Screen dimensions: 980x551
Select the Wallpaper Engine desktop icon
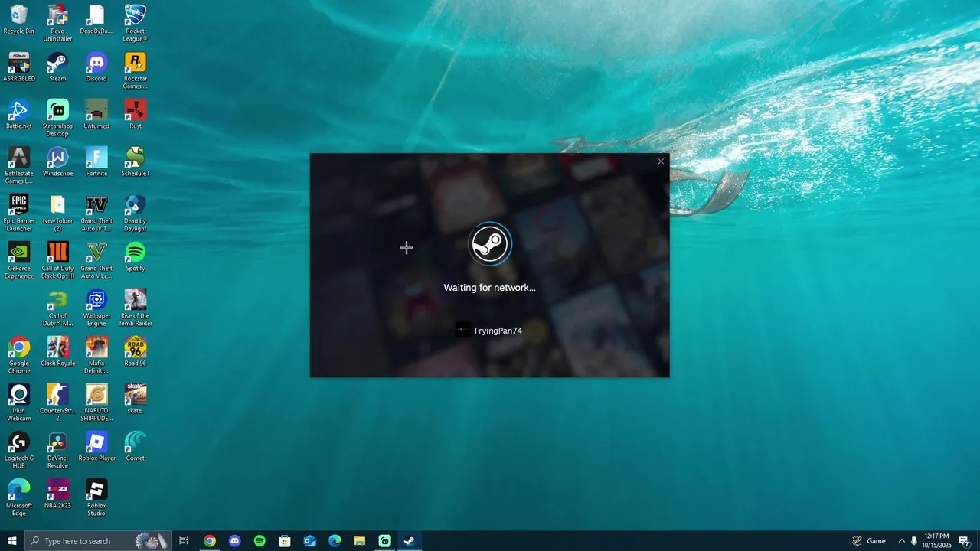point(96,308)
